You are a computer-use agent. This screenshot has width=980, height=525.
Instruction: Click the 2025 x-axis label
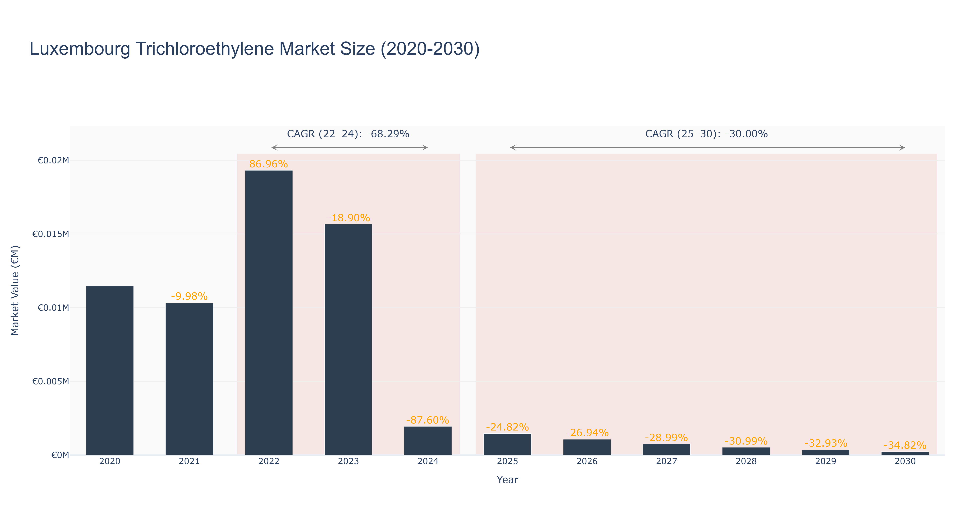tap(507, 461)
